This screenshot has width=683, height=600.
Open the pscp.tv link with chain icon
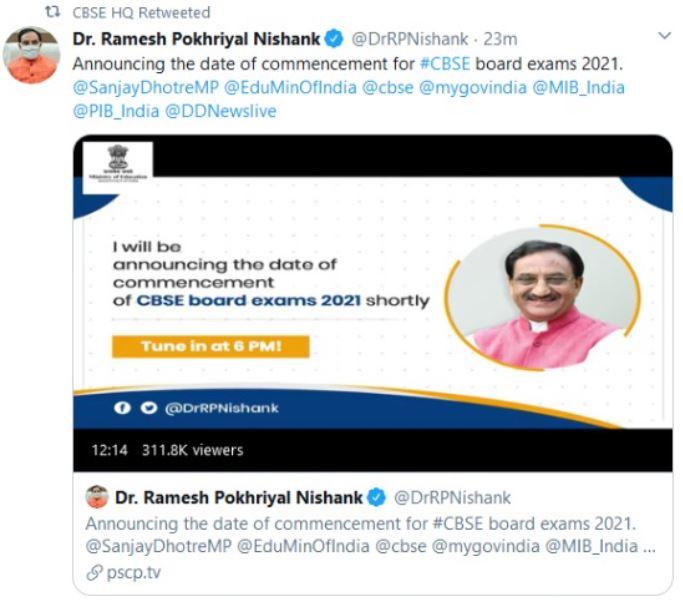pos(124,572)
